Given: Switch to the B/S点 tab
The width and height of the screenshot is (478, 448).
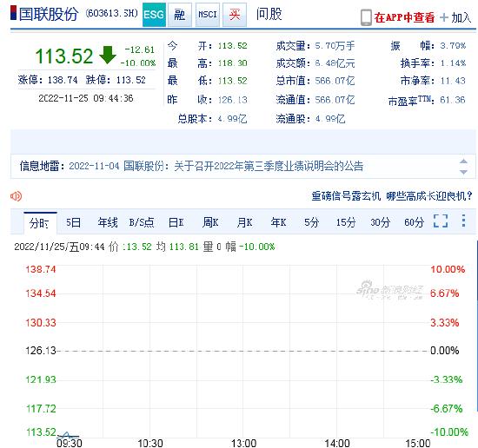Looking at the screenshot, I should click(x=142, y=222).
